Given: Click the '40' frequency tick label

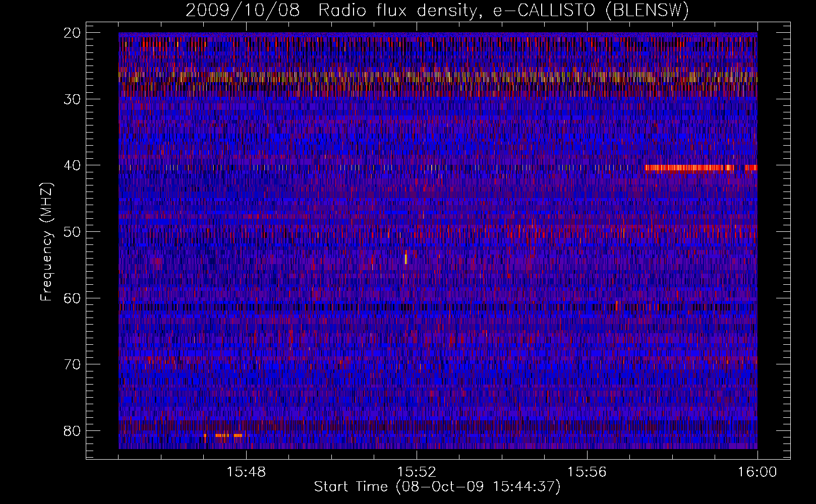Looking at the screenshot, I should [73, 165].
